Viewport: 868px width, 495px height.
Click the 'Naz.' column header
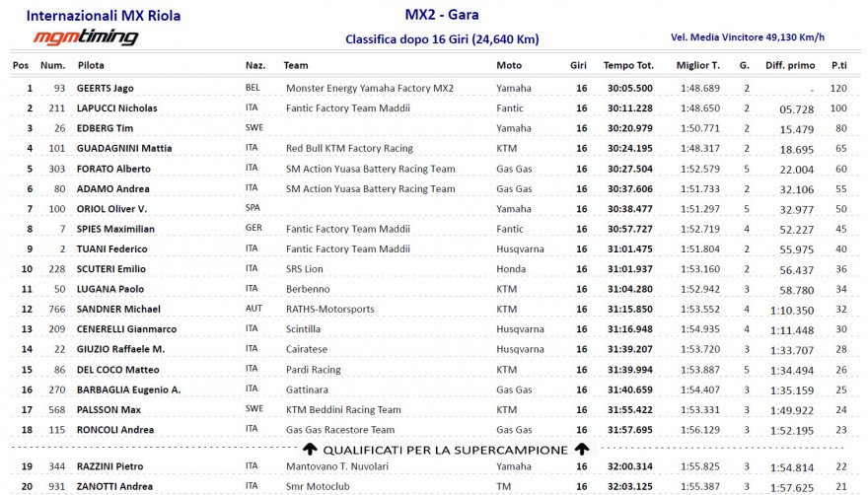[255, 65]
